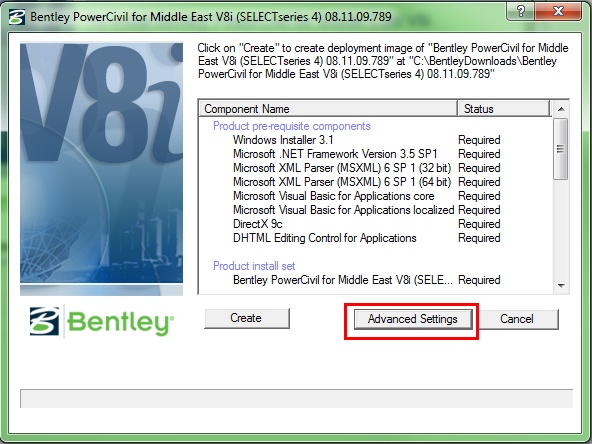592x444 pixels.
Task: Click the Bentley icon in title bar
Action: (x=17, y=17)
